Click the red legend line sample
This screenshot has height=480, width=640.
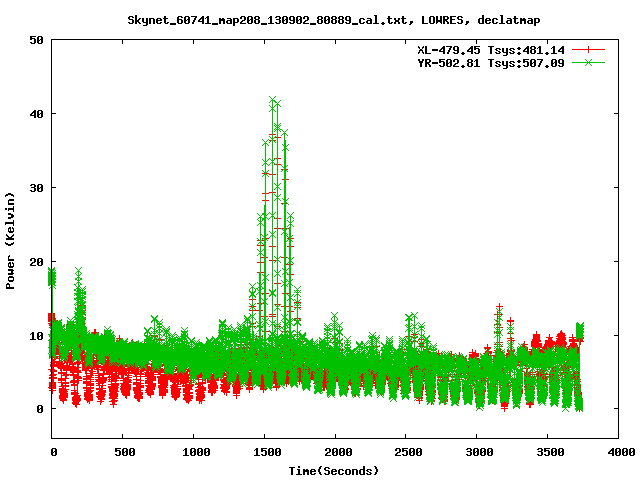tap(588, 50)
